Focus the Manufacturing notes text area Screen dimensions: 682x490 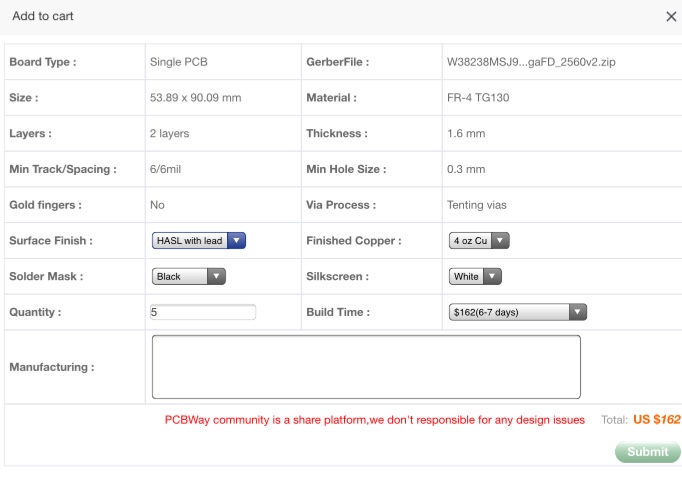(x=366, y=367)
